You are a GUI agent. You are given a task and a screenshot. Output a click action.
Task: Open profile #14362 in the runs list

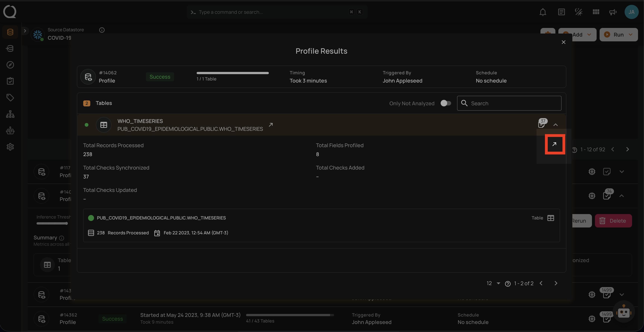[68, 319]
